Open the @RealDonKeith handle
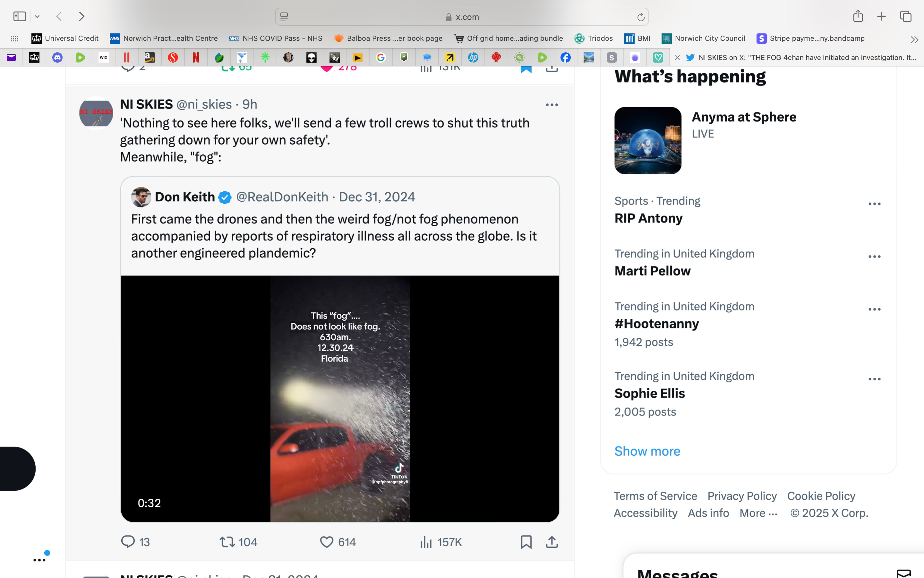The image size is (924, 578). pyautogui.click(x=282, y=197)
